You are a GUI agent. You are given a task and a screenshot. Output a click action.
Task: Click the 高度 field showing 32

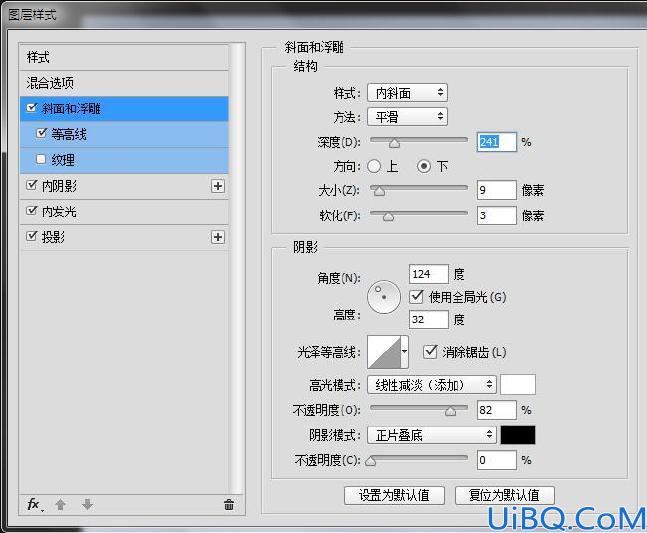tap(429, 319)
